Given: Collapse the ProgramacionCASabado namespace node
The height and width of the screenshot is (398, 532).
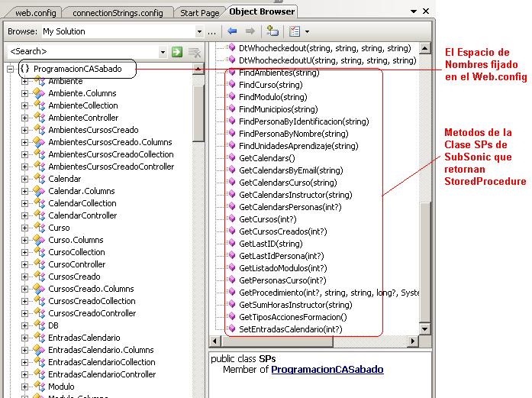Looking at the screenshot, I should [11, 69].
